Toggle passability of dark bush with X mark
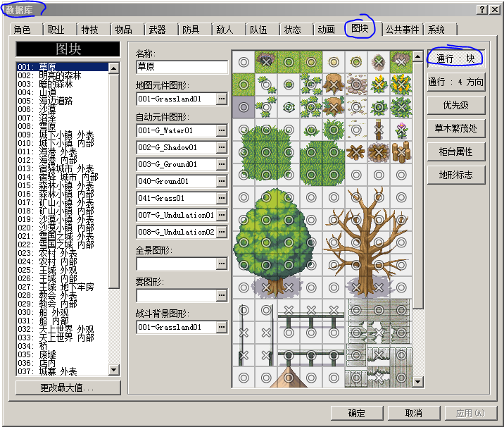Screen dimensions: 504x427 pyautogui.click(x=401, y=107)
